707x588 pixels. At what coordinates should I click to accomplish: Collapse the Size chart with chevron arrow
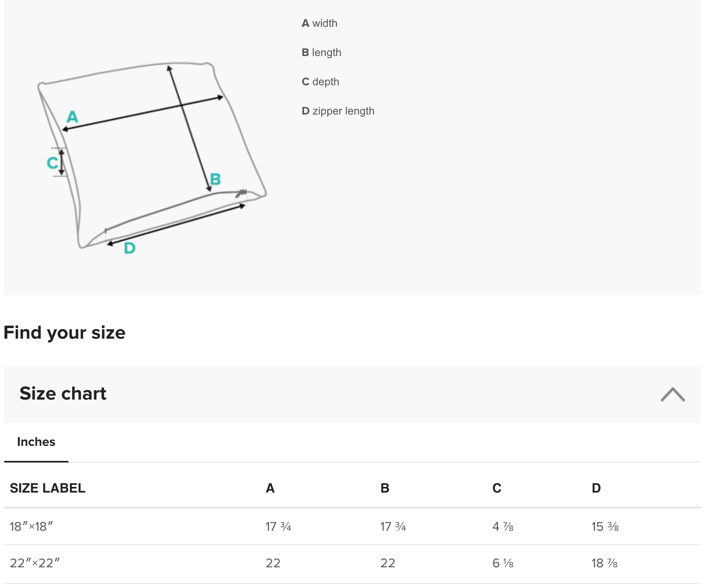(673, 394)
